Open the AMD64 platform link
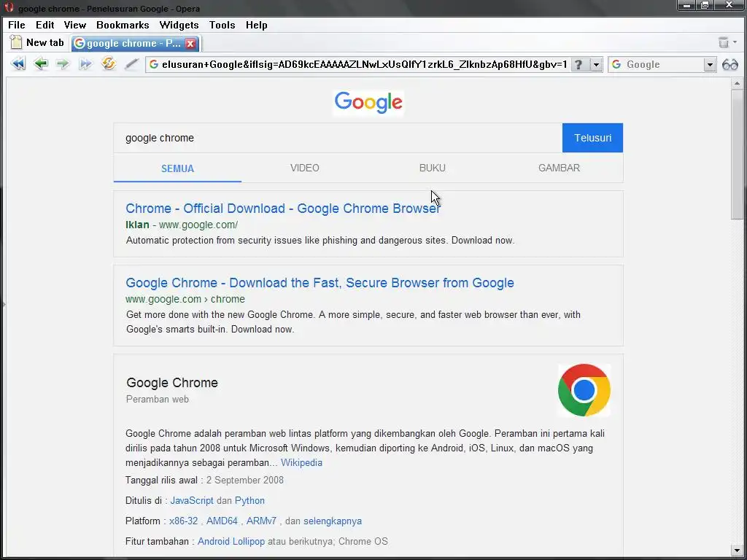The width and height of the screenshot is (747, 560). pyautogui.click(x=222, y=521)
